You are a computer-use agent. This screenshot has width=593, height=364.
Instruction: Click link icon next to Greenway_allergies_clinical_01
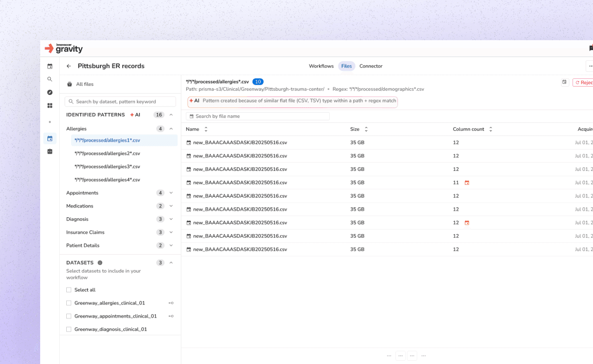[x=171, y=303]
